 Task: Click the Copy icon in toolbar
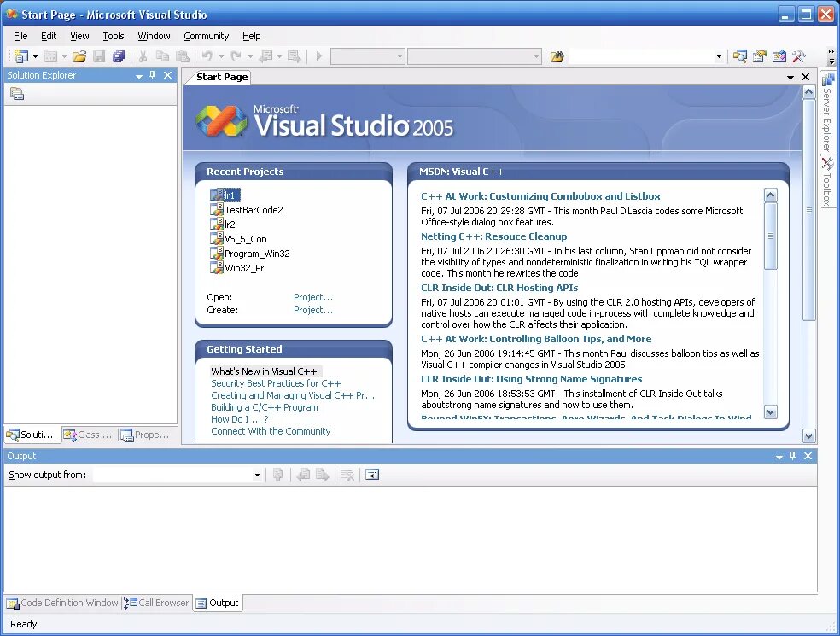[x=162, y=56]
